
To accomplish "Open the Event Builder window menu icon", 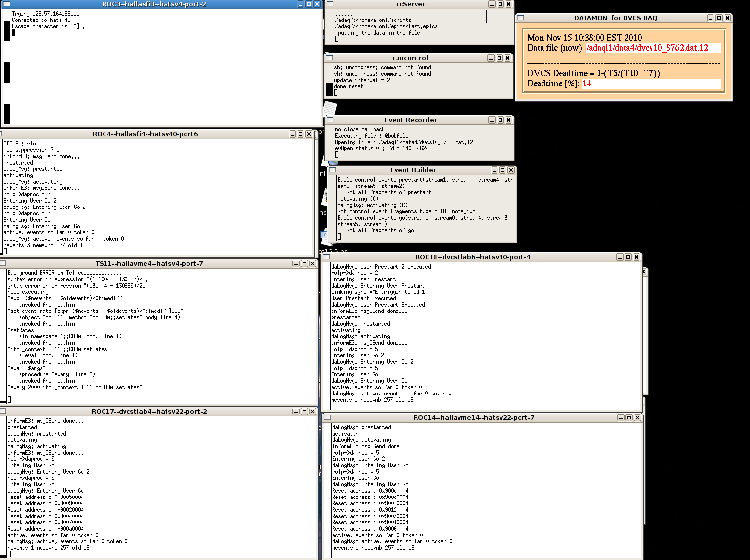I will pos(333,170).
